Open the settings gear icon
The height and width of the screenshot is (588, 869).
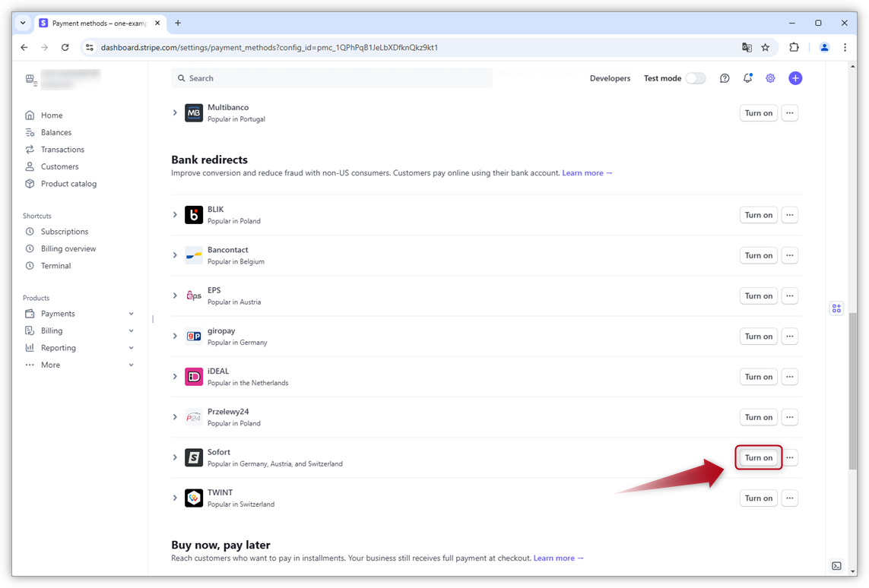(x=770, y=78)
